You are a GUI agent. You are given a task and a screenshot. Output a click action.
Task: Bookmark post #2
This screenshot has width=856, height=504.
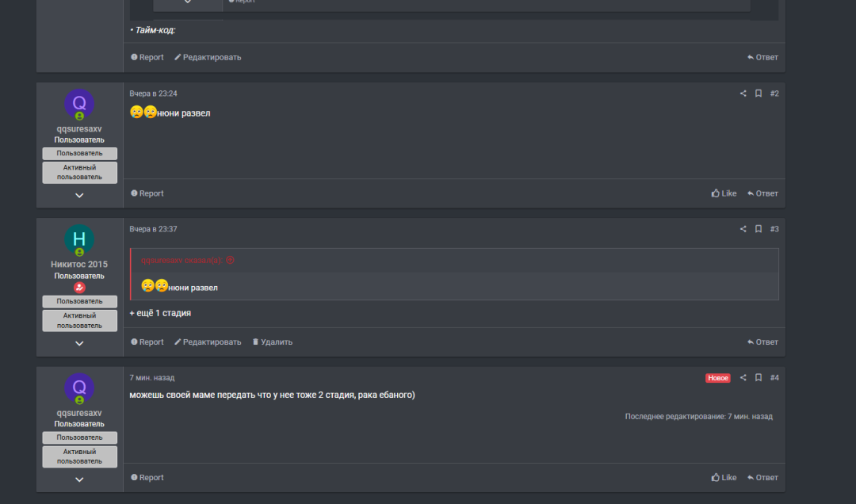759,94
